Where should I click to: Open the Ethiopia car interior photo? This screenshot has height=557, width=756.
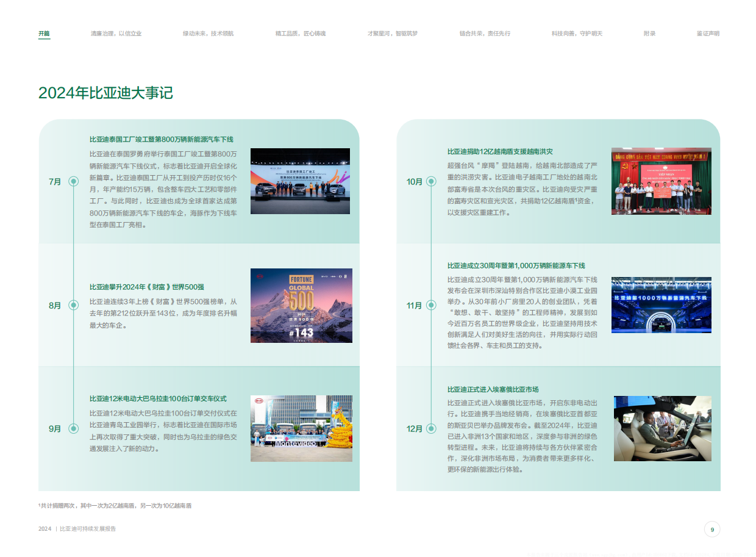pyautogui.click(x=663, y=428)
